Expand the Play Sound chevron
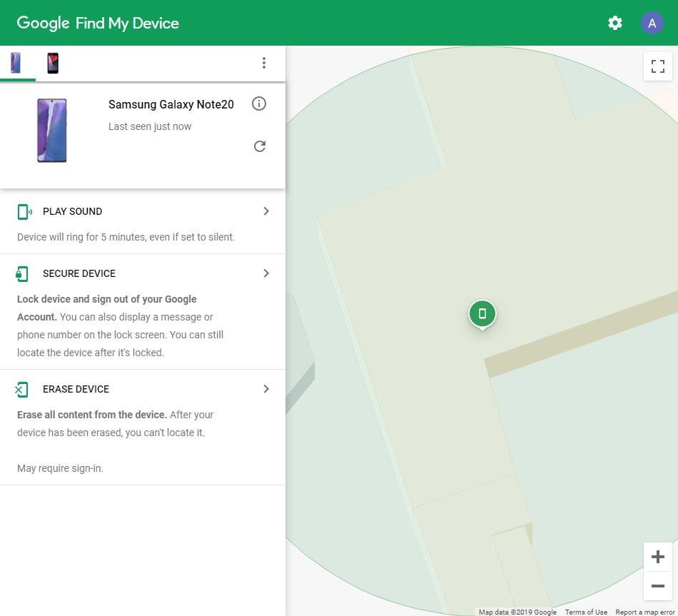This screenshot has height=616, width=678. pyautogui.click(x=266, y=211)
